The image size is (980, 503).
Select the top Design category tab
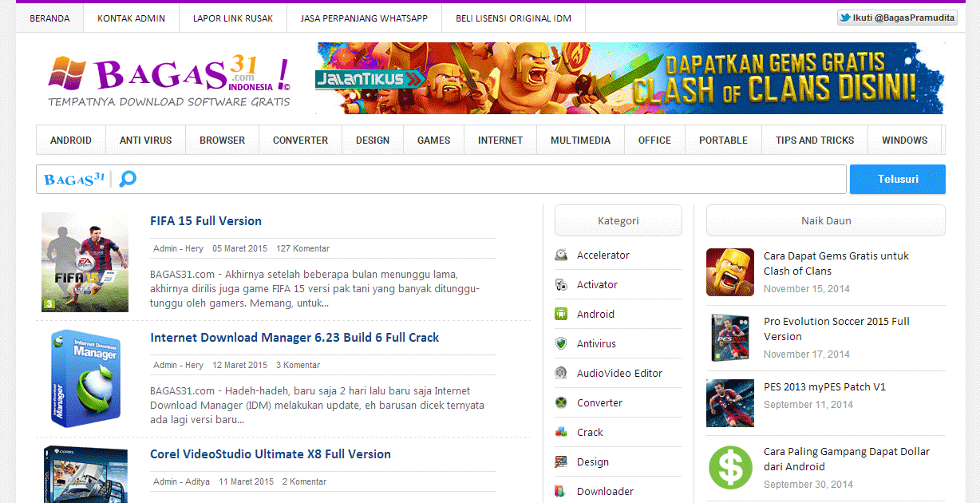coord(373,140)
